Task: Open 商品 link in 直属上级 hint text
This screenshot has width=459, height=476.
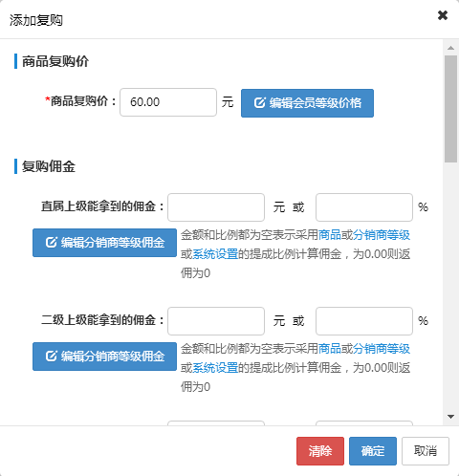Action: (x=330, y=235)
